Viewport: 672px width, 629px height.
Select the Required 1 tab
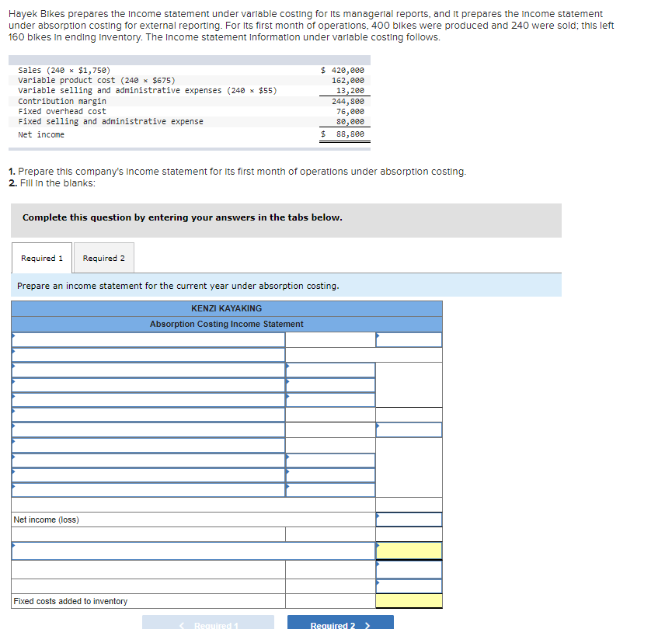pyautogui.click(x=42, y=258)
